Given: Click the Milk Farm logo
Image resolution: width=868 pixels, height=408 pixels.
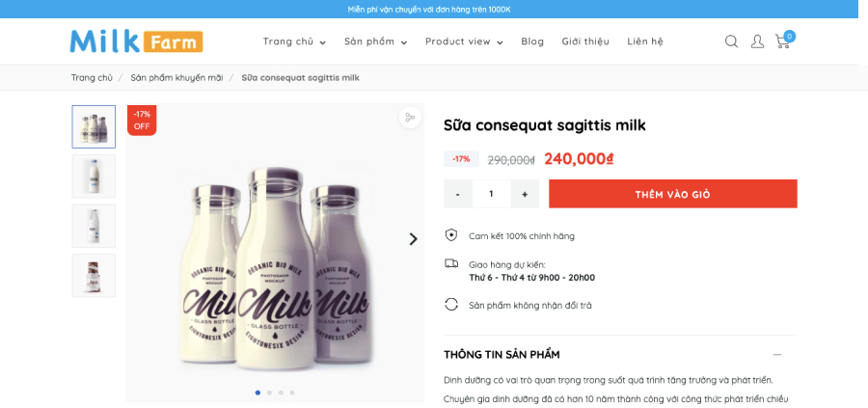Looking at the screenshot, I should 136,41.
